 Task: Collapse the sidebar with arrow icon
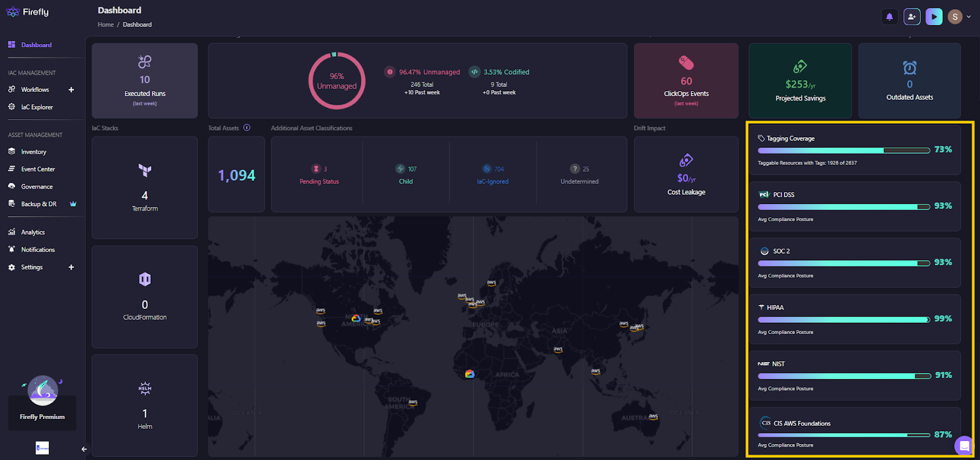point(84,449)
